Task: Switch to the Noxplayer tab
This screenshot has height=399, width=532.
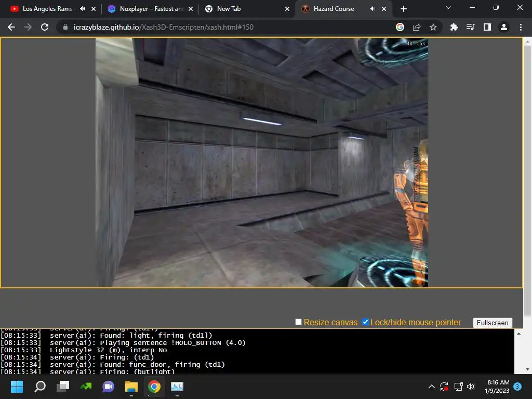Action: click(151, 9)
